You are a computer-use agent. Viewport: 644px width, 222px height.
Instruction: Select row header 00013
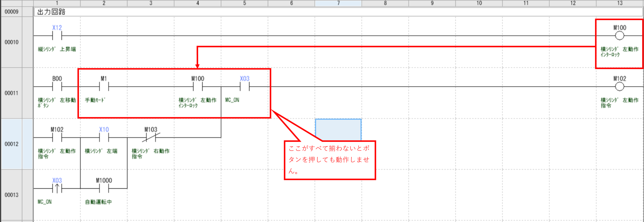point(12,195)
